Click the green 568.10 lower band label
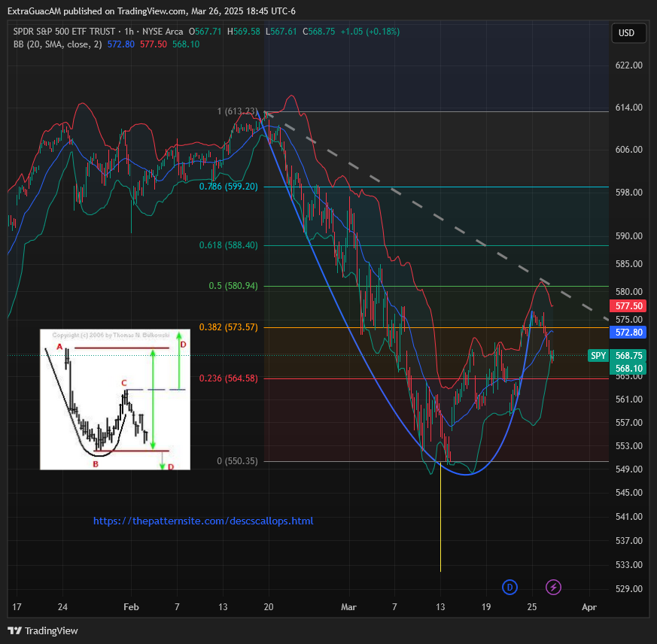This screenshot has width=657, height=644. (628, 369)
